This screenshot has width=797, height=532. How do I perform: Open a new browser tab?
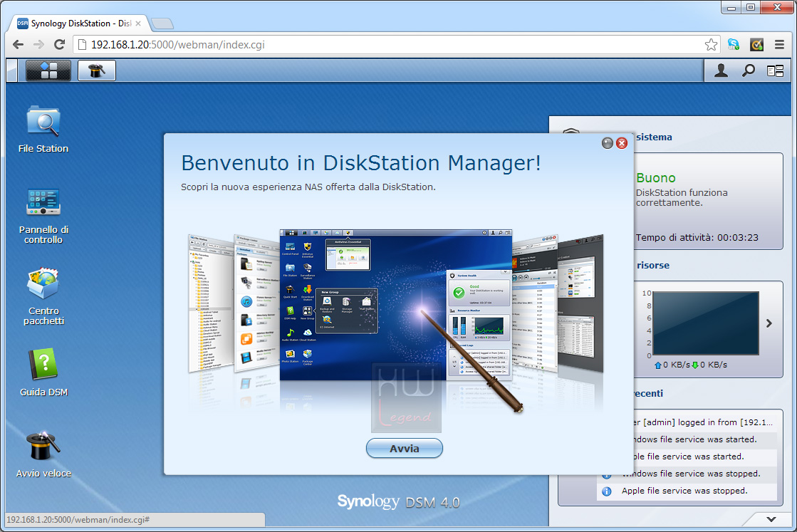pyautogui.click(x=162, y=24)
